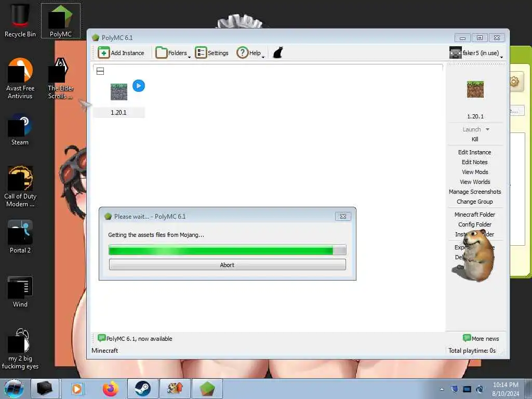Click the 1.20.1 name in the sidebar
Image resolution: width=532 pixels, height=399 pixels.
(475, 116)
